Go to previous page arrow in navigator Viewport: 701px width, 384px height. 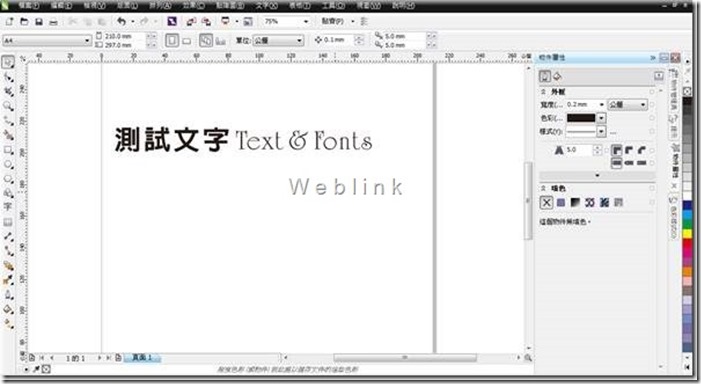click(x=52, y=358)
